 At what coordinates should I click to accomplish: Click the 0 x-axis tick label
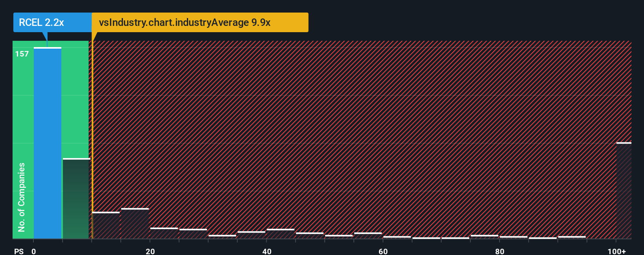pyautogui.click(x=34, y=251)
